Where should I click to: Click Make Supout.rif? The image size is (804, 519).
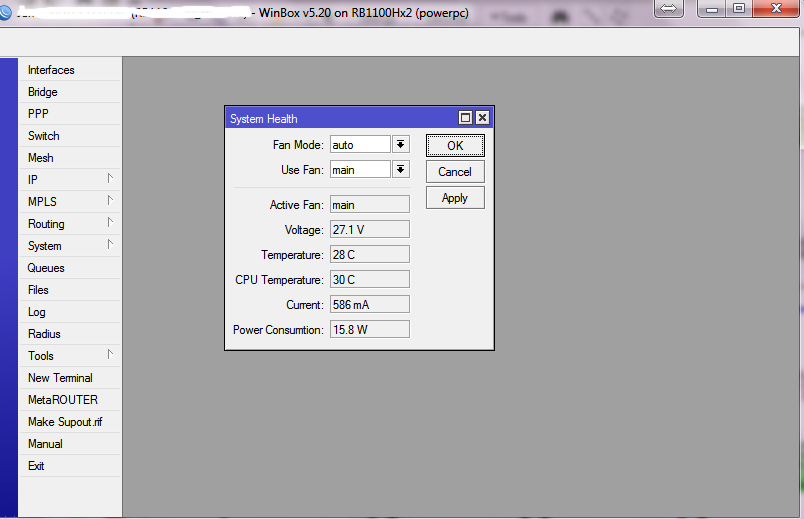(70, 422)
